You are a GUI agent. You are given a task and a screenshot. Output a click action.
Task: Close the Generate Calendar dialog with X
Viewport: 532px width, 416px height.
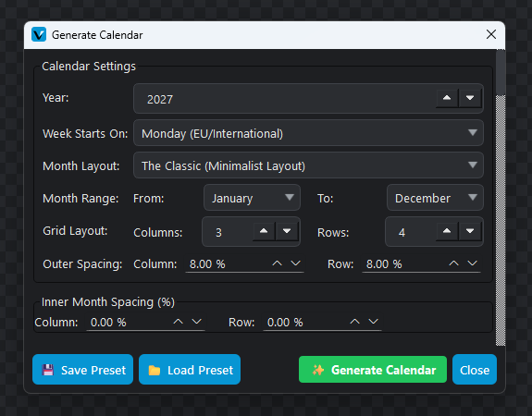point(491,34)
